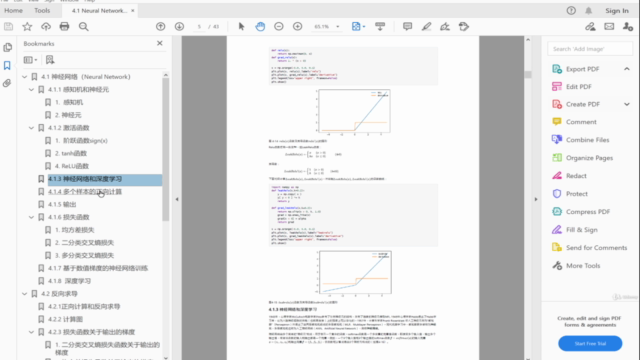640x360 pixels.
Task: Collapse the 4.2 反向求导 bookmark branch
Action: 24,293
